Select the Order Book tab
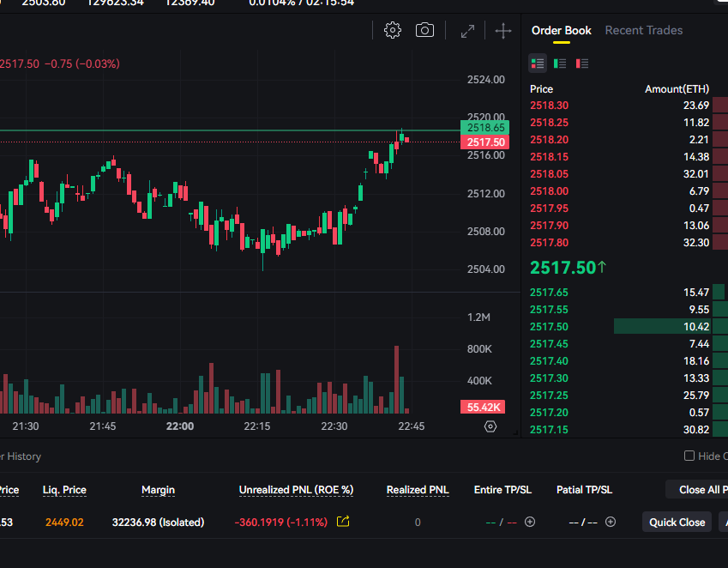Viewport: 728px width, 568px height. [x=561, y=30]
